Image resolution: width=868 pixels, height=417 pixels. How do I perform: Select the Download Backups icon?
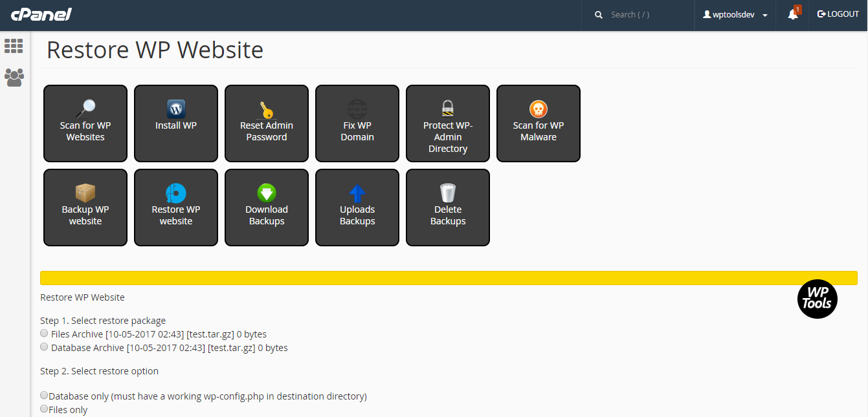(x=266, y=207)
